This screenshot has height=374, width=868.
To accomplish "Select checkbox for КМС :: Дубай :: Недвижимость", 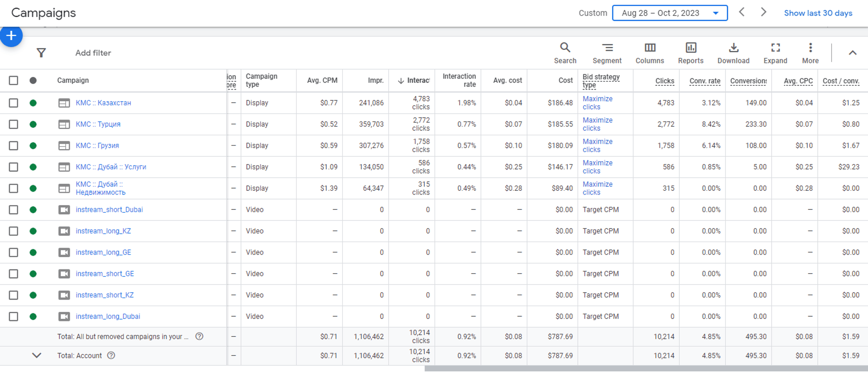I will 13,188.
